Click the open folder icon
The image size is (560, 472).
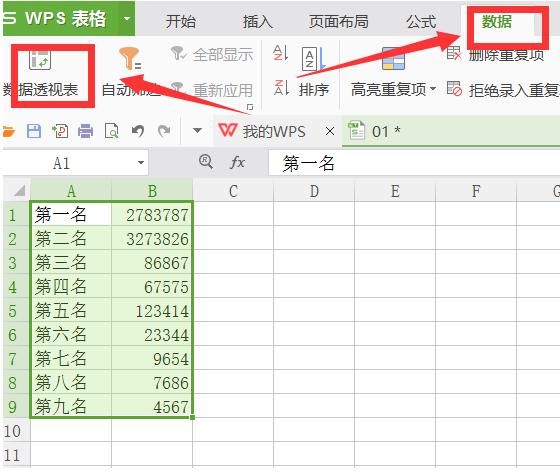click(9, 131)
